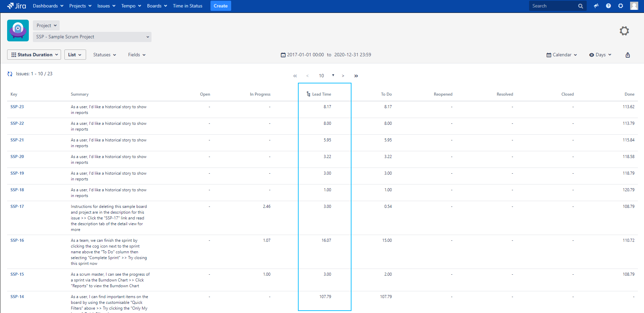This screenshot has width=644, height=313.
Task: Click into the Search field
Action: click(554, 6)
